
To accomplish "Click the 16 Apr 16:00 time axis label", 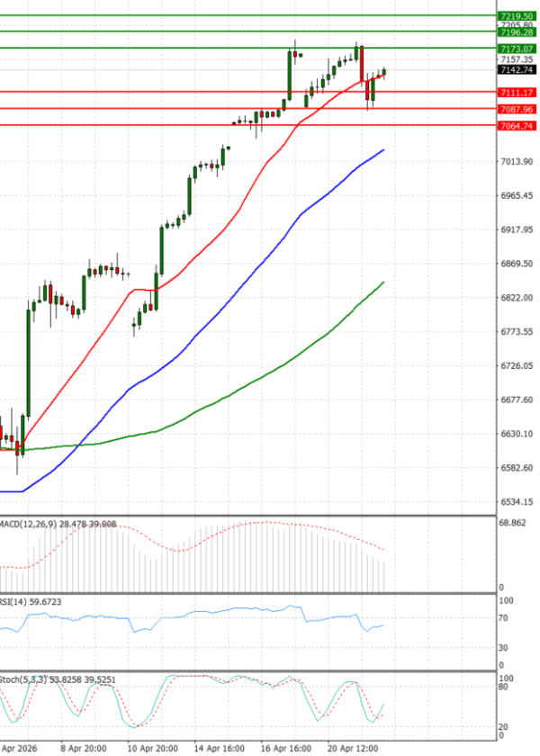I will [x=285, y=748].
